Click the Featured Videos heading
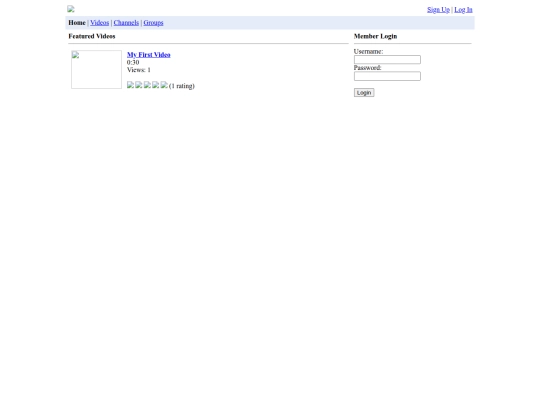Screen dimensions: 540x405 92,36
